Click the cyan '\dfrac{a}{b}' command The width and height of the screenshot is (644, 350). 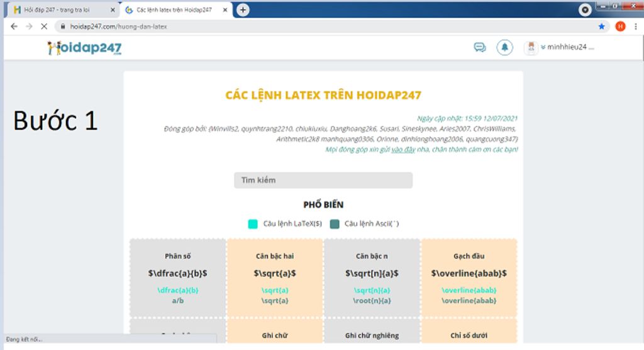pyautogui.click(x=178, y=290)
